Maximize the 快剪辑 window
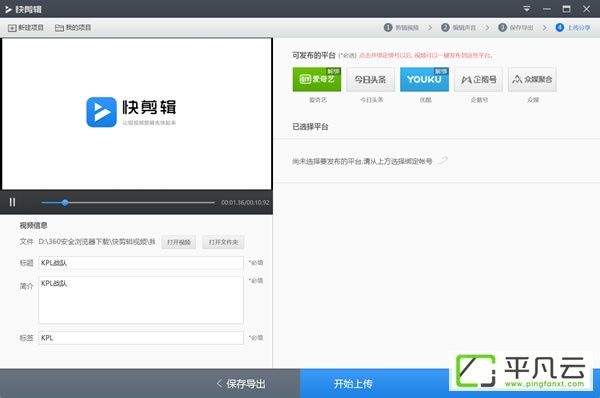This screenshot has width=600, height=398. pos(567,9)
